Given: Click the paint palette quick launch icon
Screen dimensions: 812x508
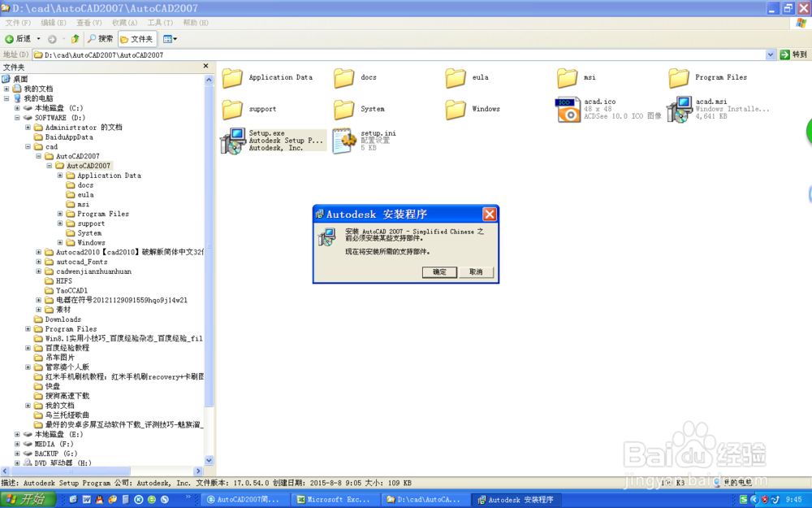Looking at the screenshot, I should [x=112, y=500].
